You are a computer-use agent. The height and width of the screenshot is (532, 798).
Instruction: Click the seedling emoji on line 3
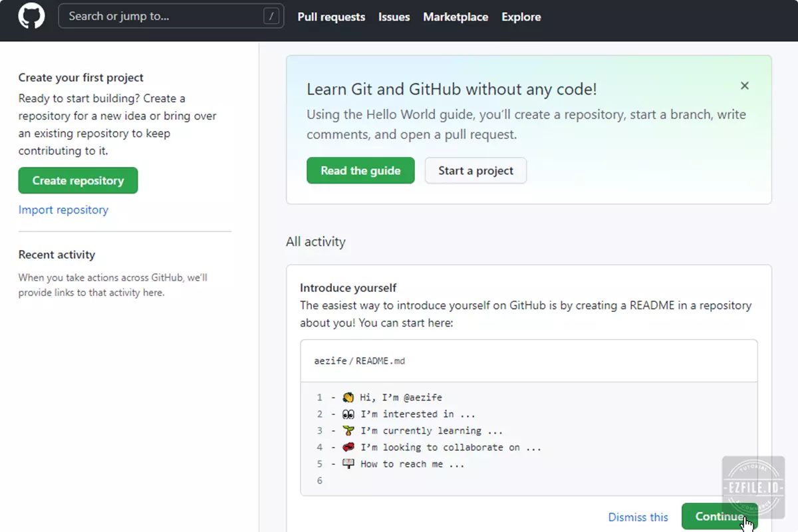[348, 431]
